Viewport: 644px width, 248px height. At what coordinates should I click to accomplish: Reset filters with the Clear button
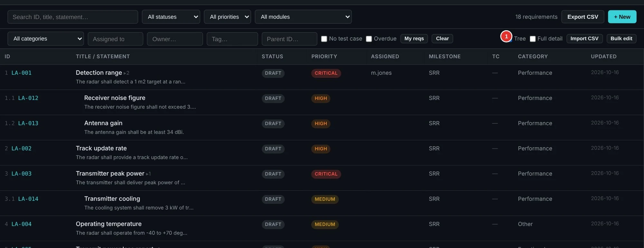pyautogui.click(x=442, y=39)
